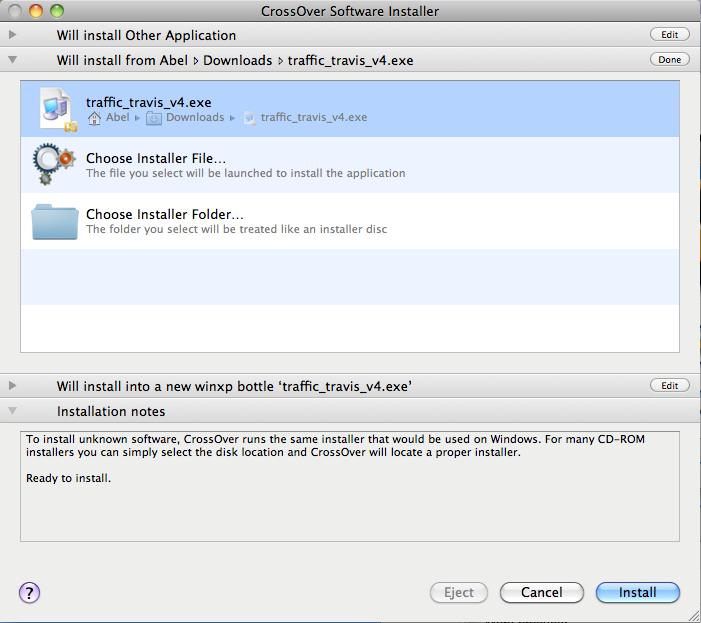Select the Choose Installer File… row

tap(350, 165)
